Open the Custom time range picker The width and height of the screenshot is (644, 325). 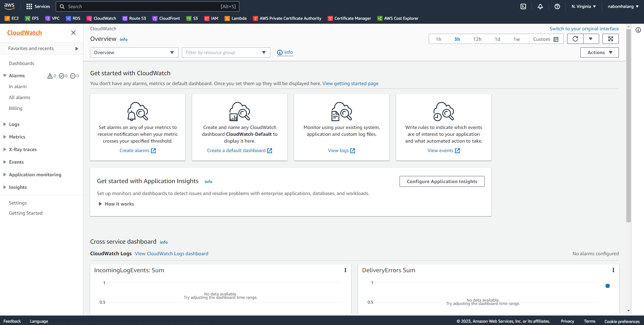(545, 39)
